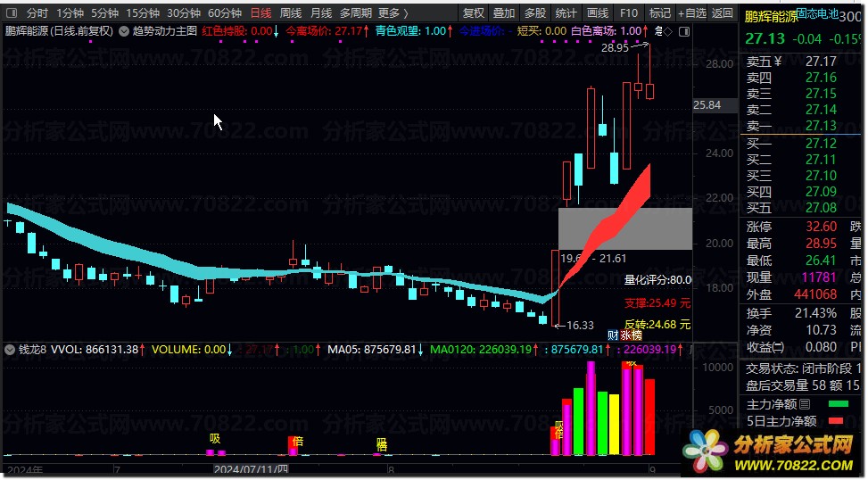Toggle the left sidebar panel icon

click(x=11, y=12)
